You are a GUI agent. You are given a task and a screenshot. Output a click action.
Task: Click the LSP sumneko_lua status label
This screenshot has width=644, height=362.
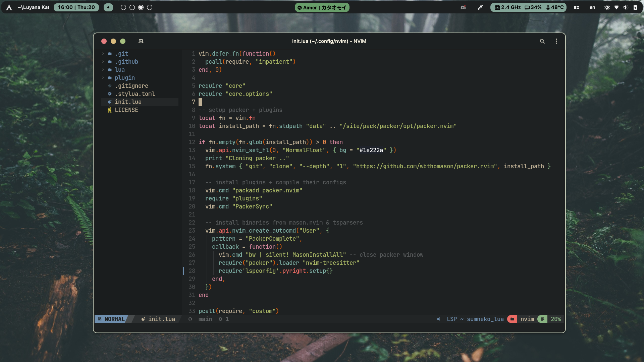coord(475,319)
